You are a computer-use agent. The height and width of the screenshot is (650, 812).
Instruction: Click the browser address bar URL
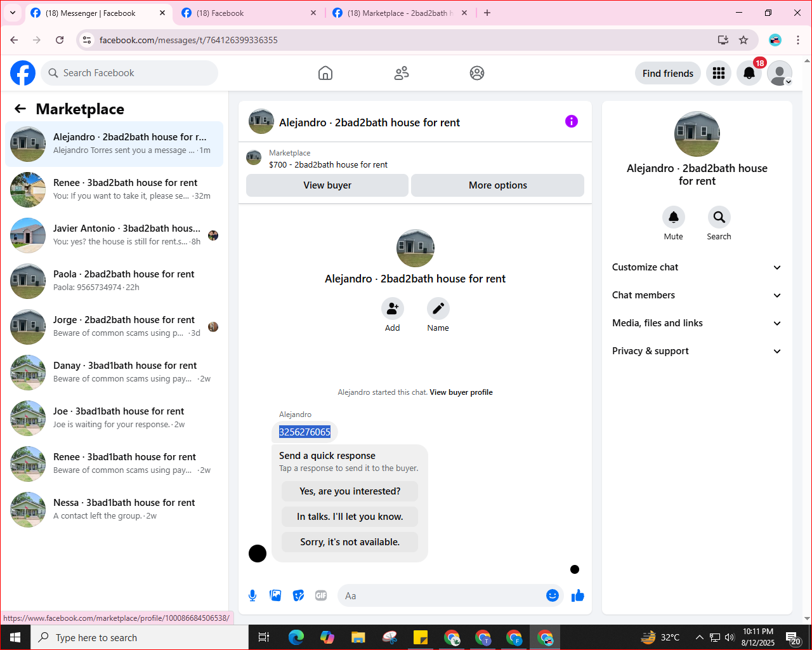pyautogui.click(x=188, y=40)
